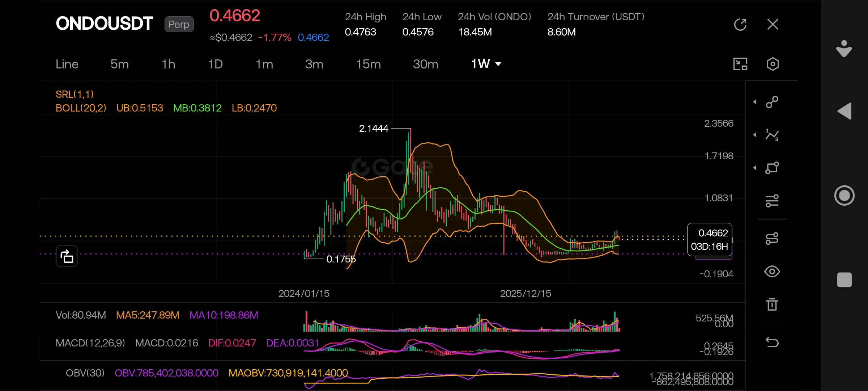The width and height of the screenshot is (868, 391).
Task: Select the 1m timeframe
Action: point(264,64)
